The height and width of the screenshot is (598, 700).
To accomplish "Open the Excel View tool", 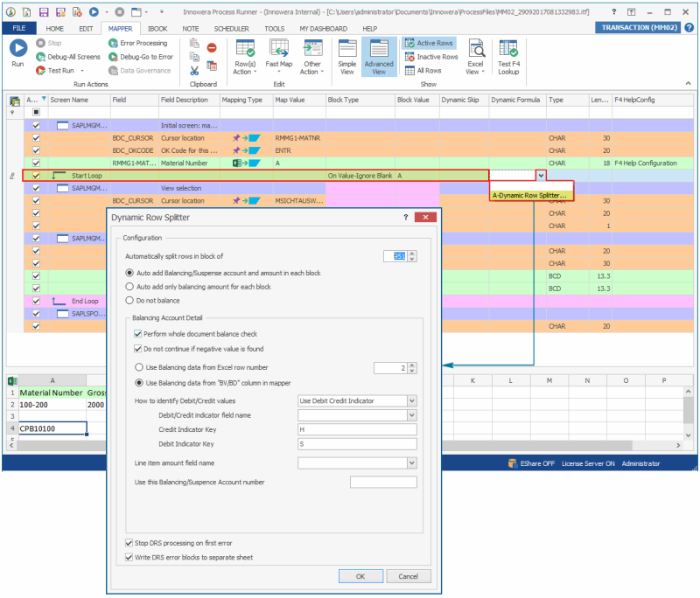I will pyautogui.click(x=475, y=49).
